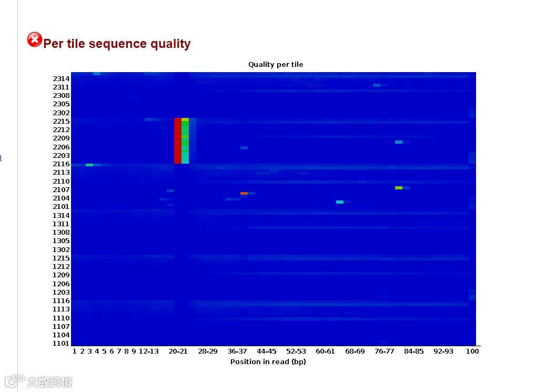The height and width of the screenshot is (392, 556).
Task: Select tile label 1209
Action: (x=61, y=275)
